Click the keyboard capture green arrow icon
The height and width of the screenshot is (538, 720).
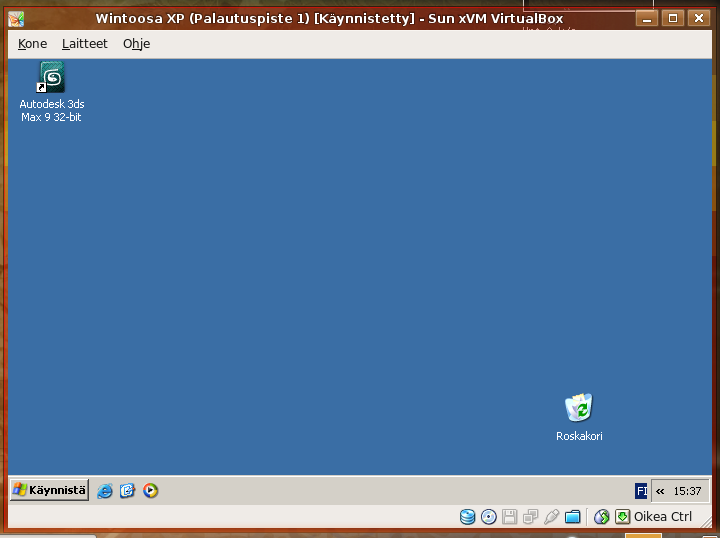pyautogui.click(x=622, y=517)
